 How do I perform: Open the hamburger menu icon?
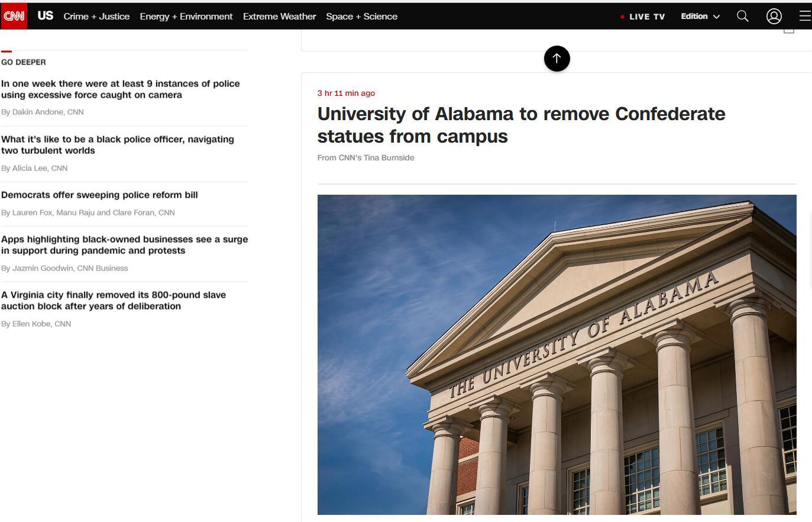pyautogui.click(x=805, y=16)
